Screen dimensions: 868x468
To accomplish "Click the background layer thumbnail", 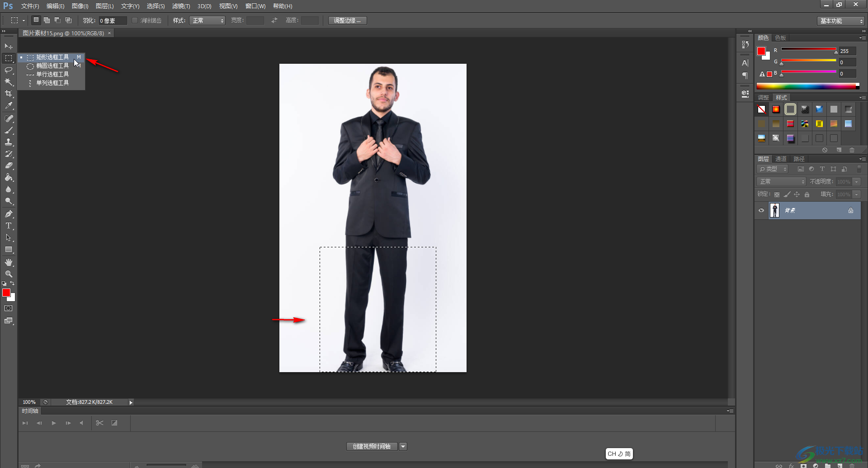I will tap(775, 210).
